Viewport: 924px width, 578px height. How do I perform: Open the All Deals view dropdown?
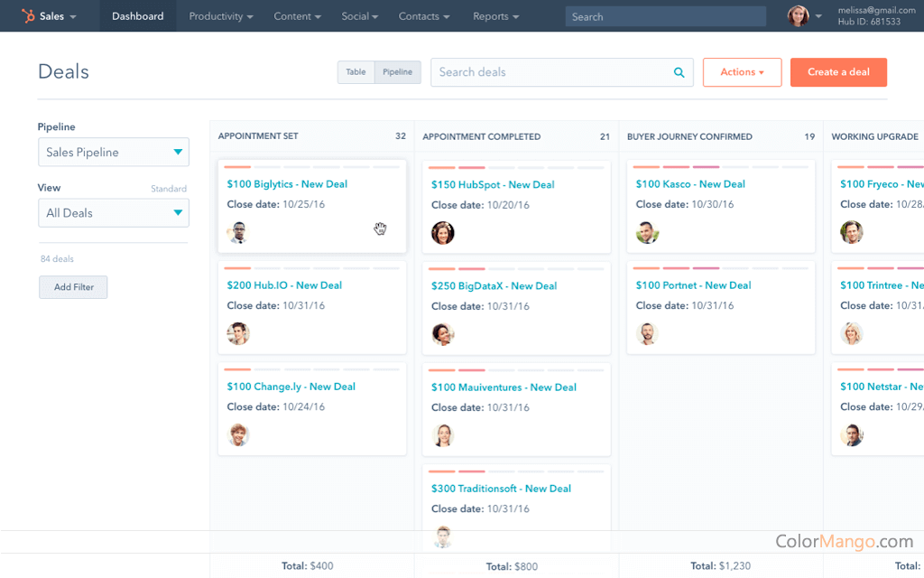[114, 213]
